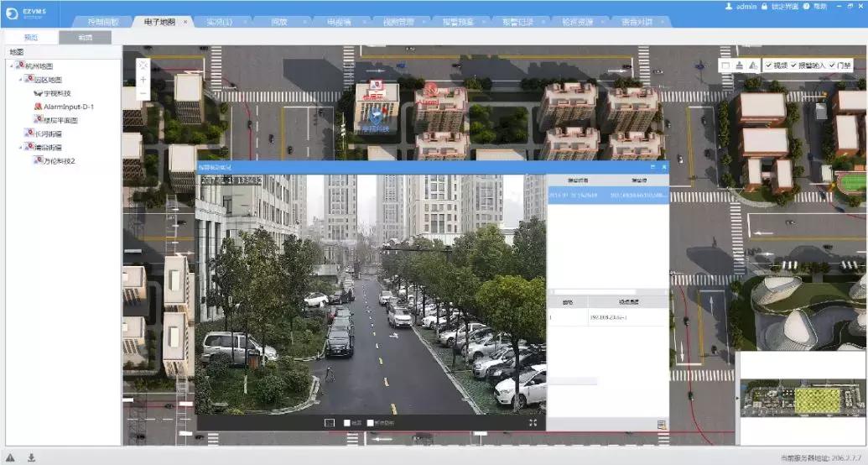This screenshot has height=465, width=868.
Task: Click the lock interface padlock icon
Action: tap(764, 6)
